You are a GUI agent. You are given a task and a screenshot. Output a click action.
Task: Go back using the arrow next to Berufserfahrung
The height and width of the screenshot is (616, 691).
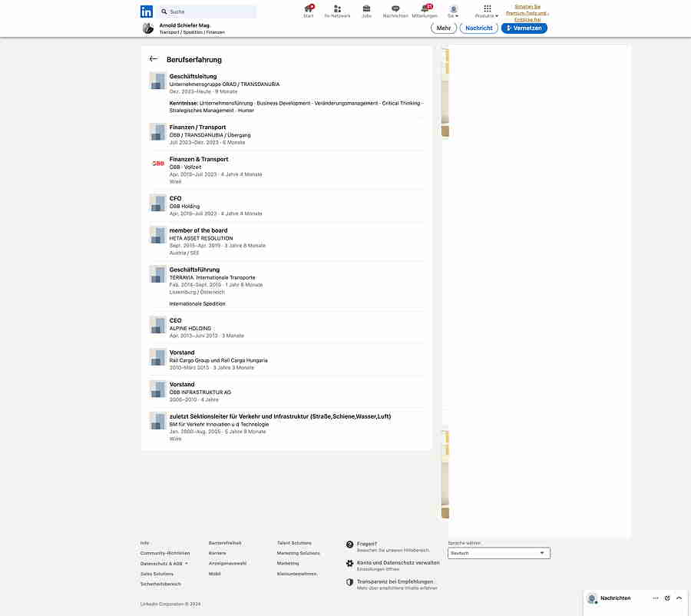tap(154, 58)
